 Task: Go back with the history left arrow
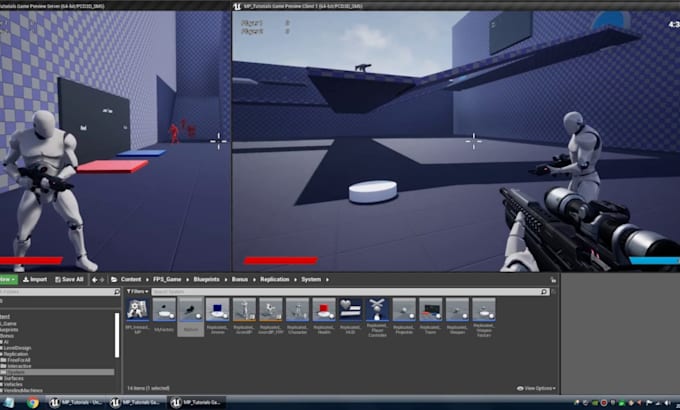pyautogui.click(x=95, y=280)
